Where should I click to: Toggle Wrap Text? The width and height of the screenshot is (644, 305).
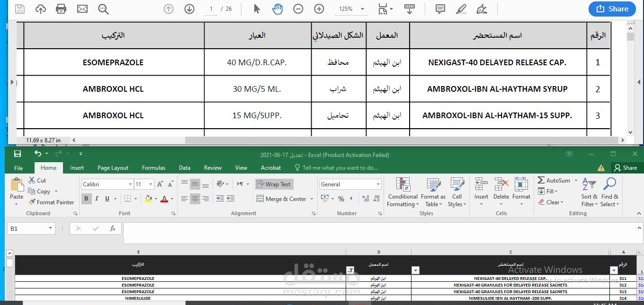pos(274,184)
